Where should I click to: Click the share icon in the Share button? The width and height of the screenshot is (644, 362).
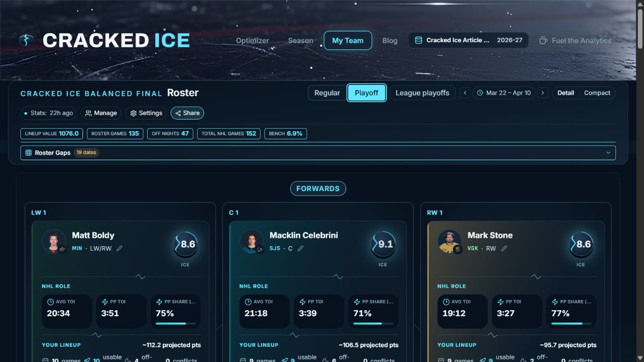click(178, 113)
